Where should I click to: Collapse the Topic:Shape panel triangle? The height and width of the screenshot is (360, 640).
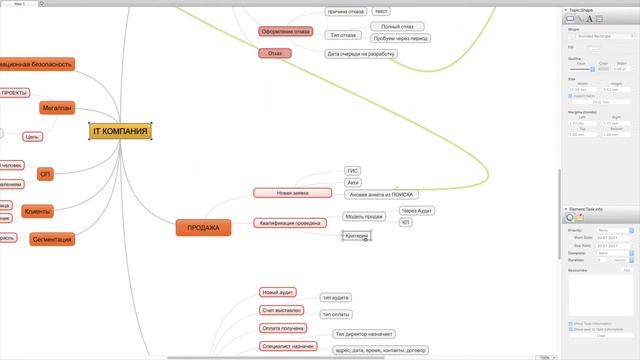[566, 10]
